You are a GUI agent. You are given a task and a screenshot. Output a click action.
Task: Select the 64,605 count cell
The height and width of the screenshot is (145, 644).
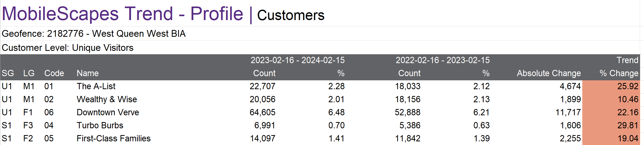point(262,112)
